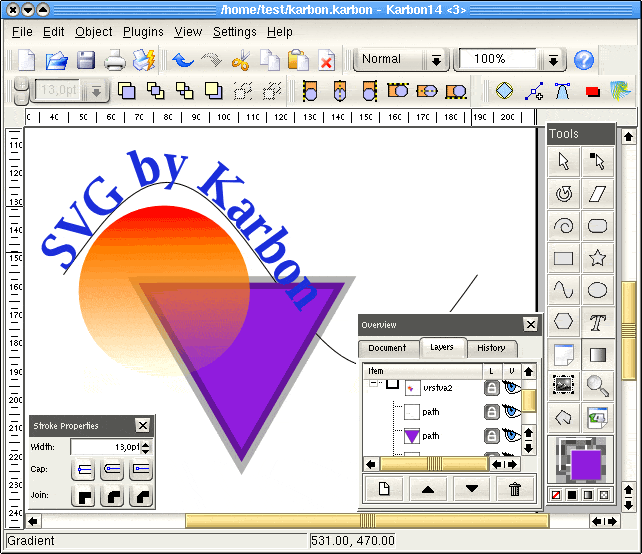Select the Star tool

pos(597,258)
